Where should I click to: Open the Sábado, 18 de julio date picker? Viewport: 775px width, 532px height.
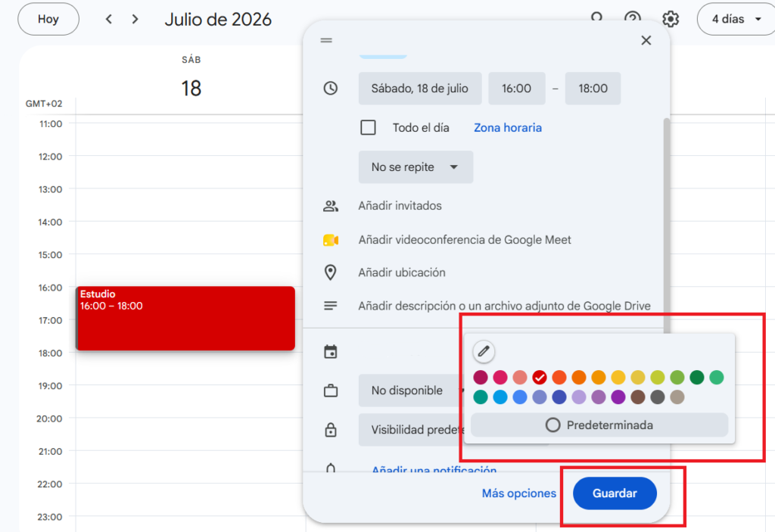coord(420,89)
